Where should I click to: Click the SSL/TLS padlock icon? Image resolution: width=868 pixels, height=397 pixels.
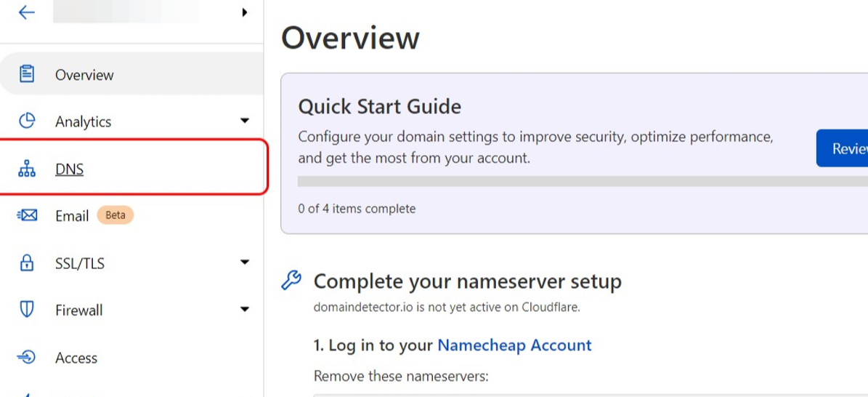[27, 263]
